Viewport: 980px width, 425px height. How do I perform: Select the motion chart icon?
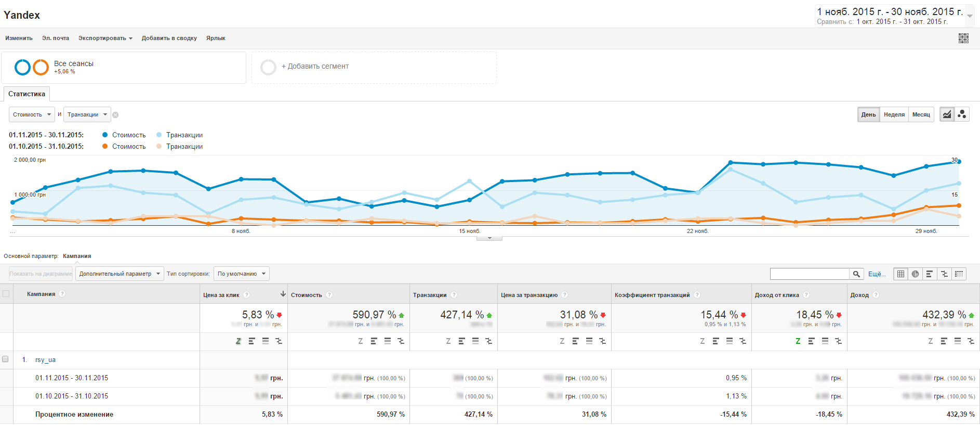[x=962, y=114]
